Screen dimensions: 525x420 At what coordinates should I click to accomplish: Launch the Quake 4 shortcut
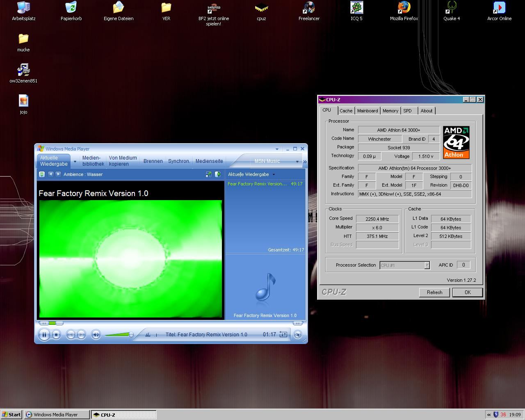pyautogui.click(x=452, y=11)
